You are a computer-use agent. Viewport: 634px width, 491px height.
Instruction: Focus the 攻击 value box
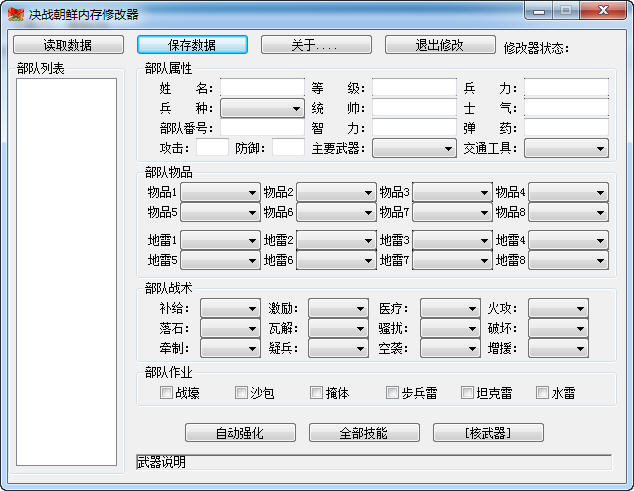coord(212,148)
